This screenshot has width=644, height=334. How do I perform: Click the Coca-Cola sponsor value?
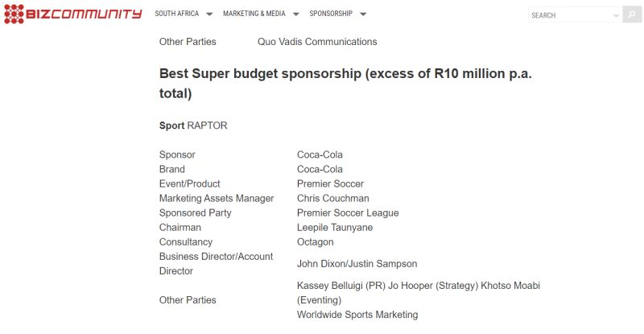320,155
